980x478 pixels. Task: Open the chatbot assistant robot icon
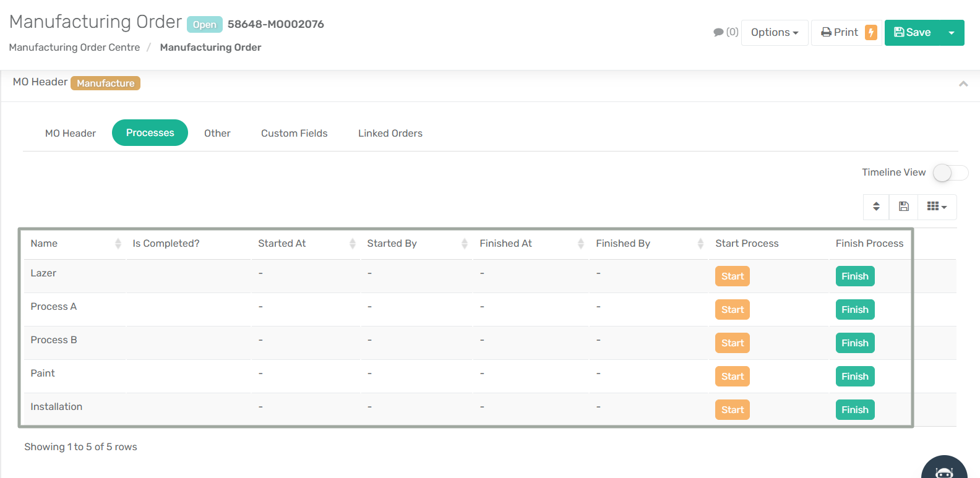pos(944,471)
